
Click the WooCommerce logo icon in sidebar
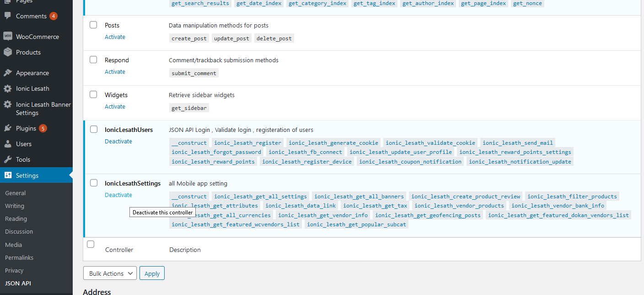coord(7,37)
